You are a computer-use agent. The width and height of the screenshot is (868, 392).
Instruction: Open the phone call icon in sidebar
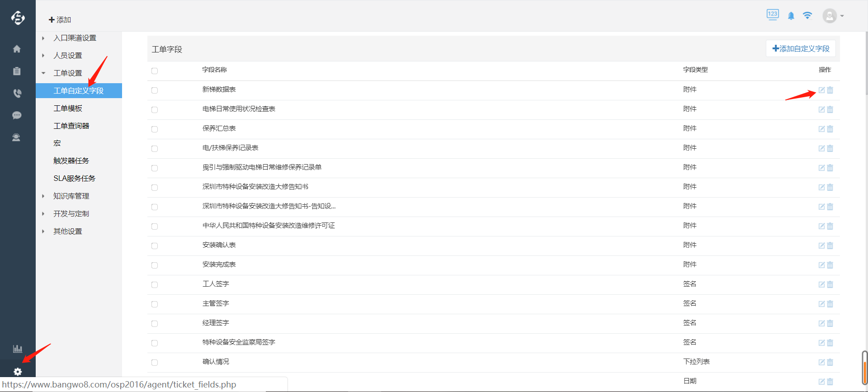(x=17, y=93)
